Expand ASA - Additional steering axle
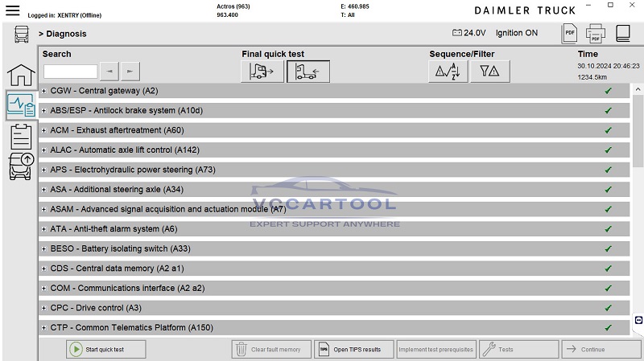The image size is (644, 361). coord(44,190)
